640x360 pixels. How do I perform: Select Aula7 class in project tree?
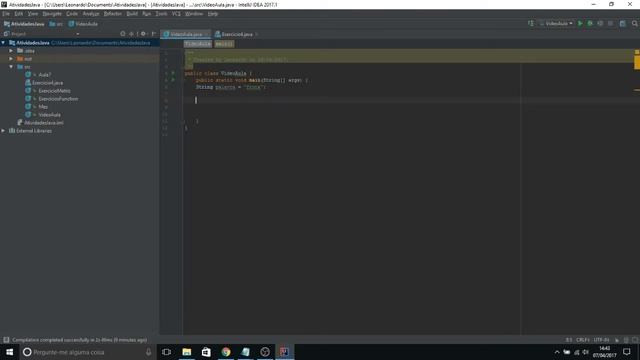(x=44, y=75)
